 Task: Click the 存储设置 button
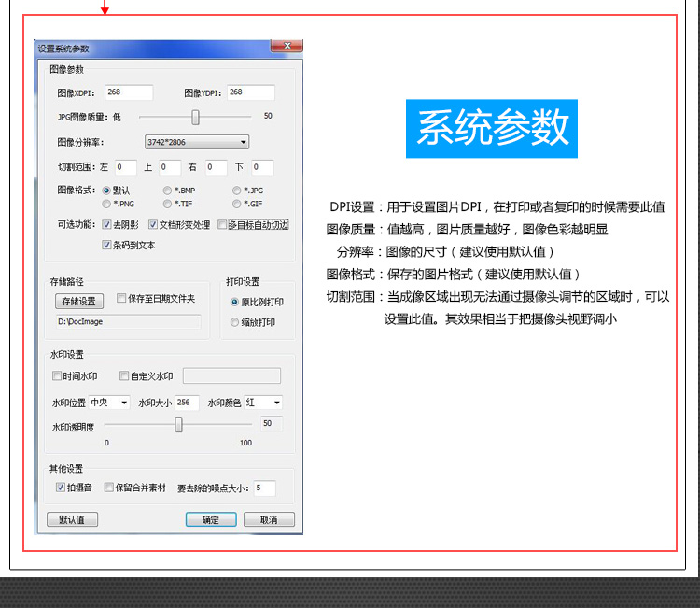click(78, 301)
